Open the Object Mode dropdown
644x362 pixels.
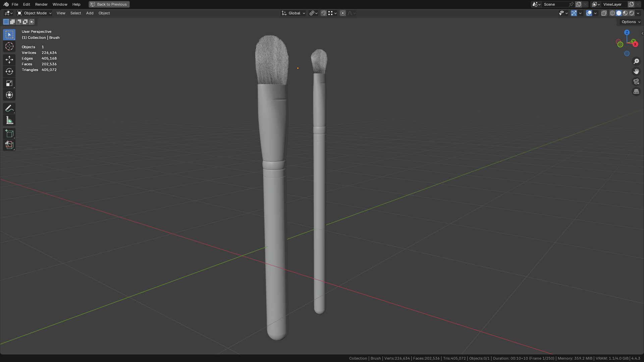(35, 13)
